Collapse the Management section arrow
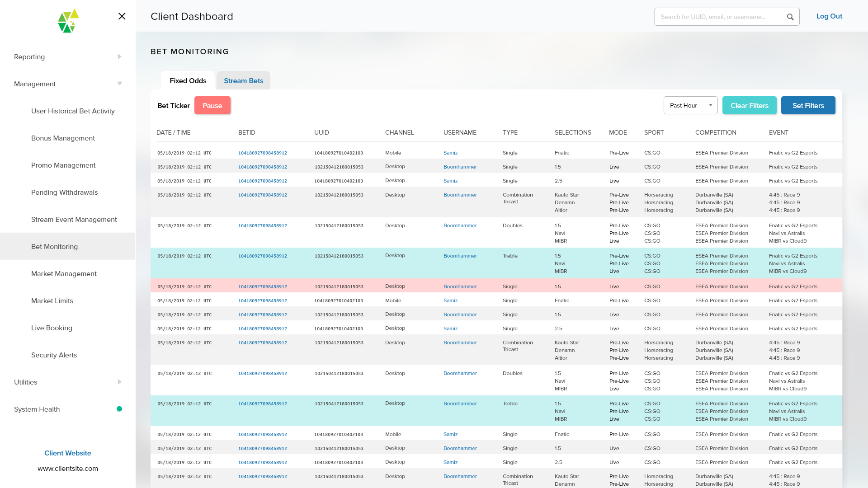This screenshot has height=488, width=868. 119,84
